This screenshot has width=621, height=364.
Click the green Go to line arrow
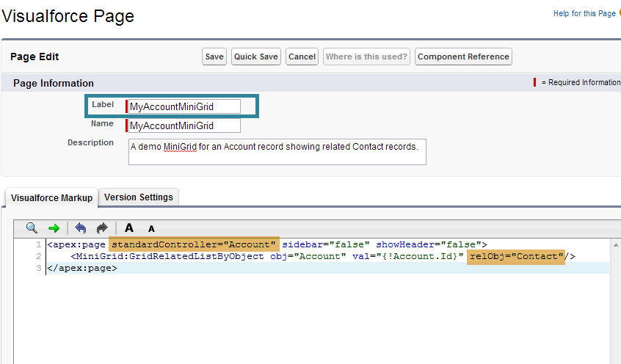click(x=54, y=228)
